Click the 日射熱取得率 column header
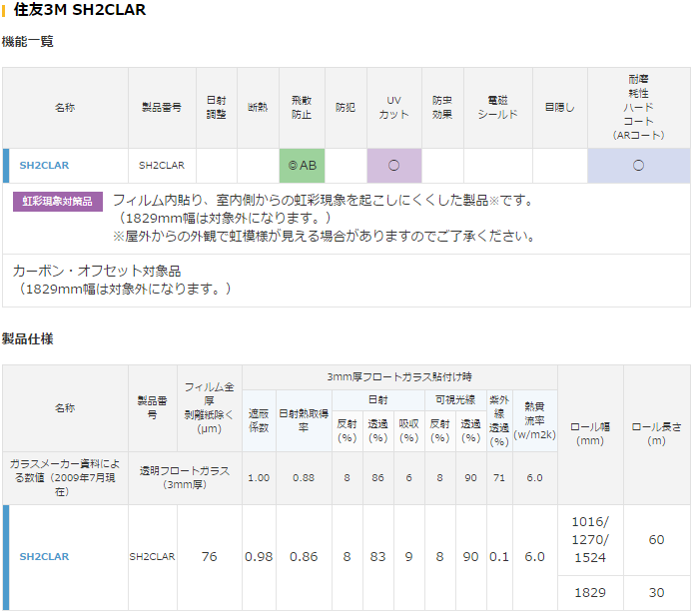 (x=304, y=420)
